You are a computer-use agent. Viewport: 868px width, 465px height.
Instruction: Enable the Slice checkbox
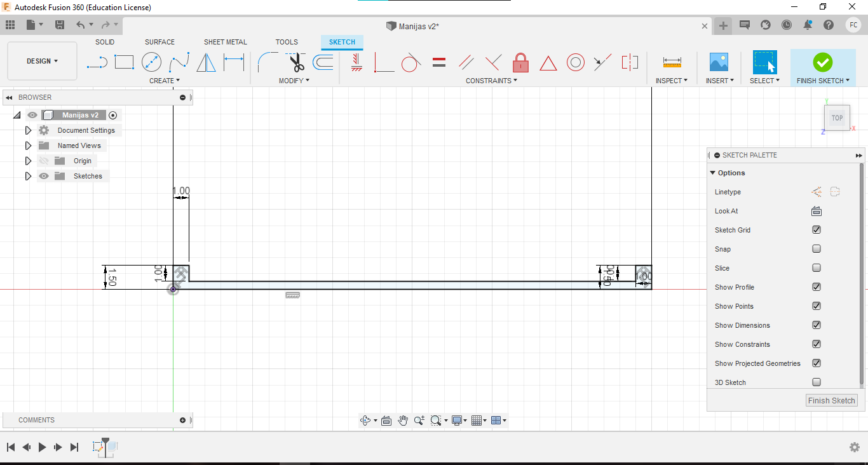pos(817,268)
